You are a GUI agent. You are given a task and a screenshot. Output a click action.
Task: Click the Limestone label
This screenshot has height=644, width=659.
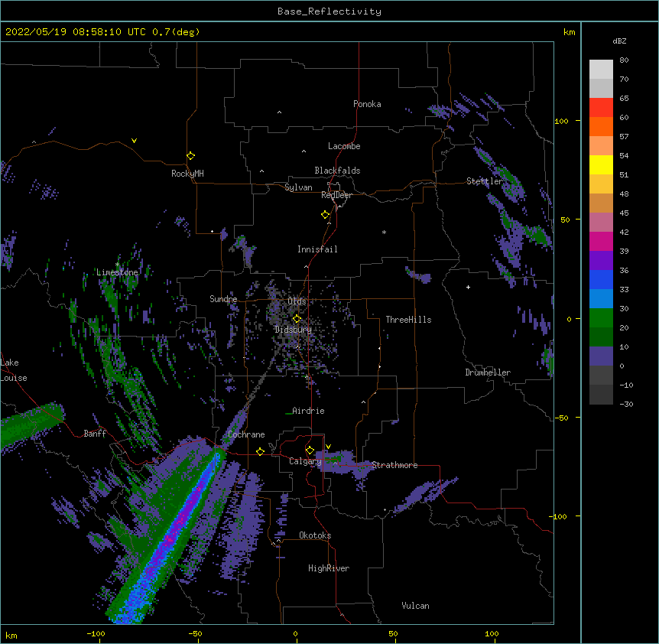click(117, 272)
